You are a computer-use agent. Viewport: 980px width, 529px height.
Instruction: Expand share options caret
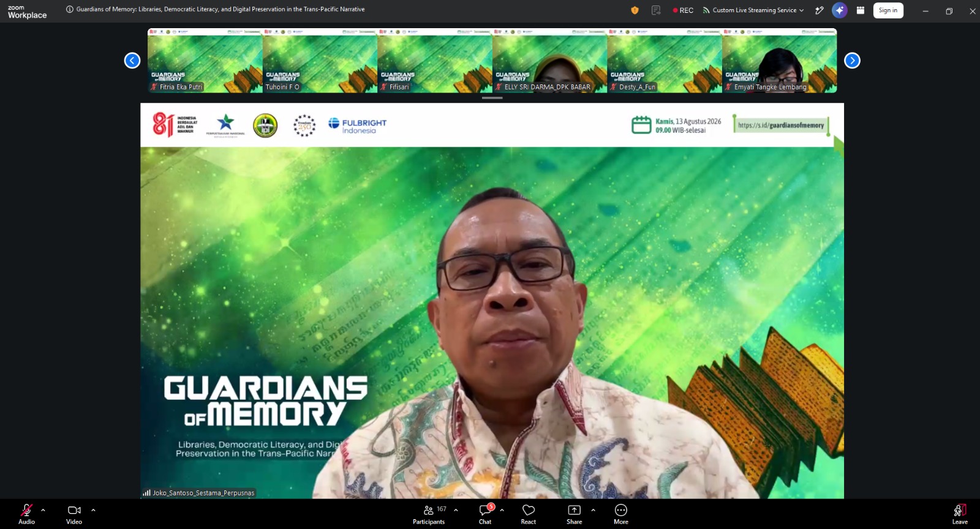click(593, 510)
